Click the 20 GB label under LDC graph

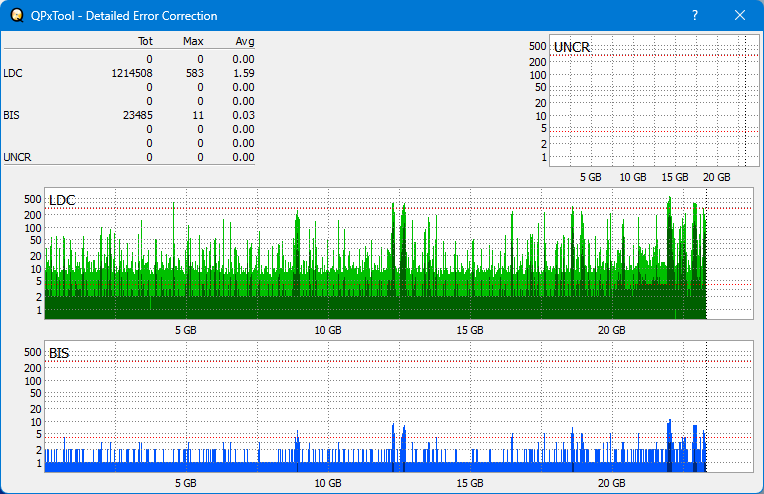click(x=611, y=330)
